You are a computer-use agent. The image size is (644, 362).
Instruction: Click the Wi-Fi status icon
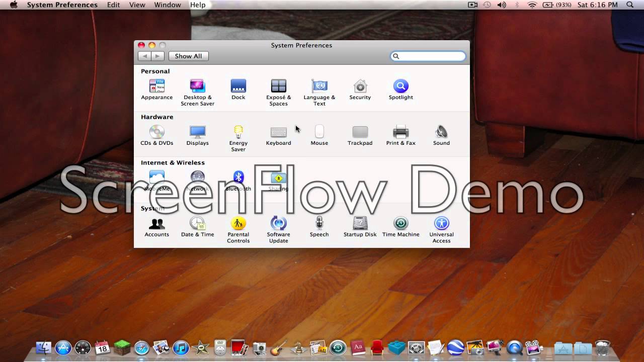(532, 5)
